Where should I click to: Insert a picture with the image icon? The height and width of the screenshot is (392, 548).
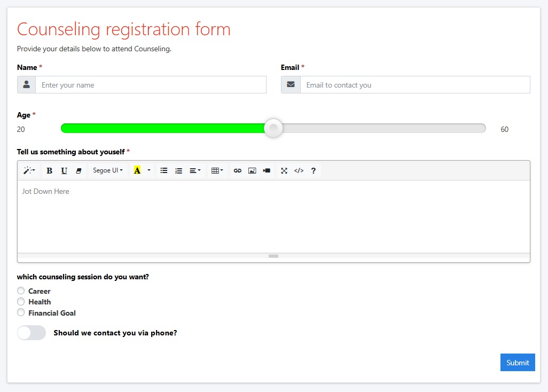click(252, 171)
